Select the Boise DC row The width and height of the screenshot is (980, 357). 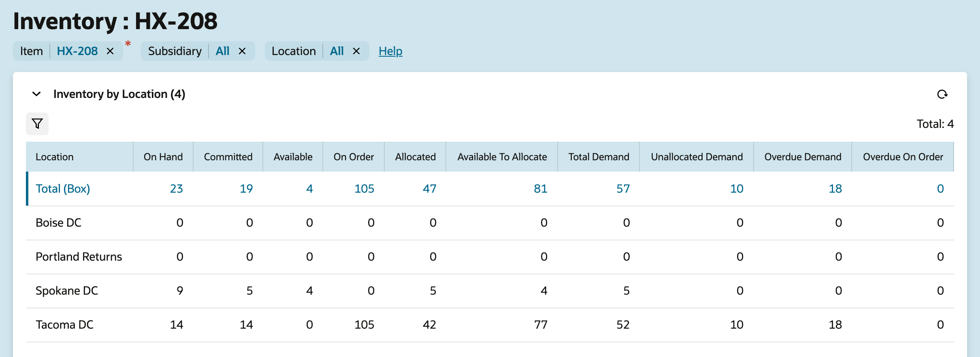coord(490,223)
